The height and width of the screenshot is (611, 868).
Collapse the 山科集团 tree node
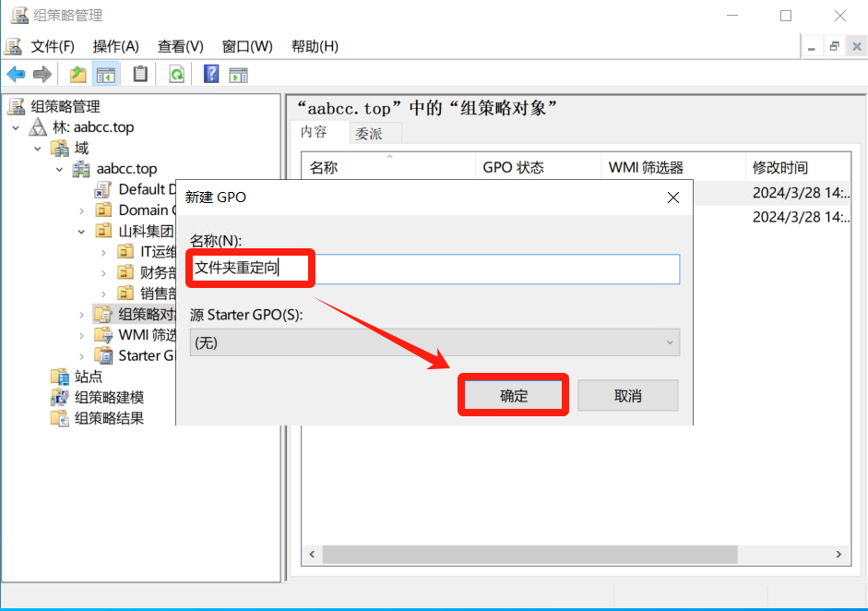click(x=82, y=231)
